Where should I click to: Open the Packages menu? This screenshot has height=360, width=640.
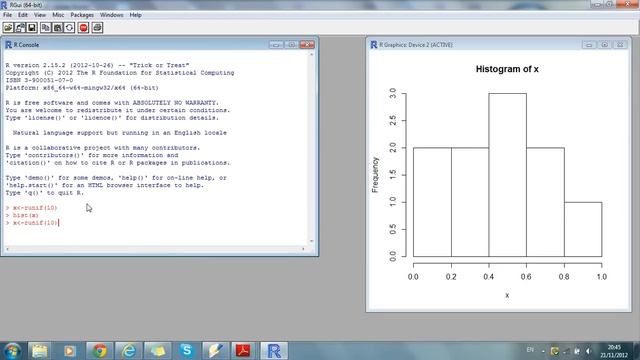(82, 15)
